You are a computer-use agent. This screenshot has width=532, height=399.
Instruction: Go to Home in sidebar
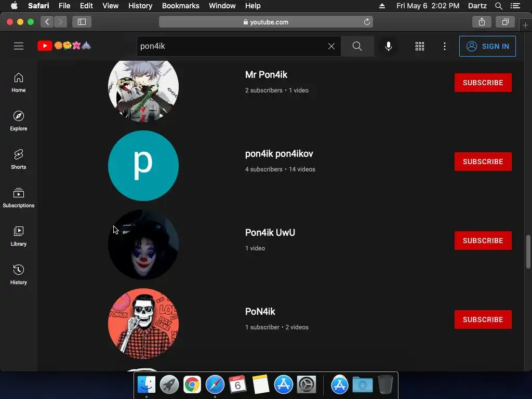point(19,83)
